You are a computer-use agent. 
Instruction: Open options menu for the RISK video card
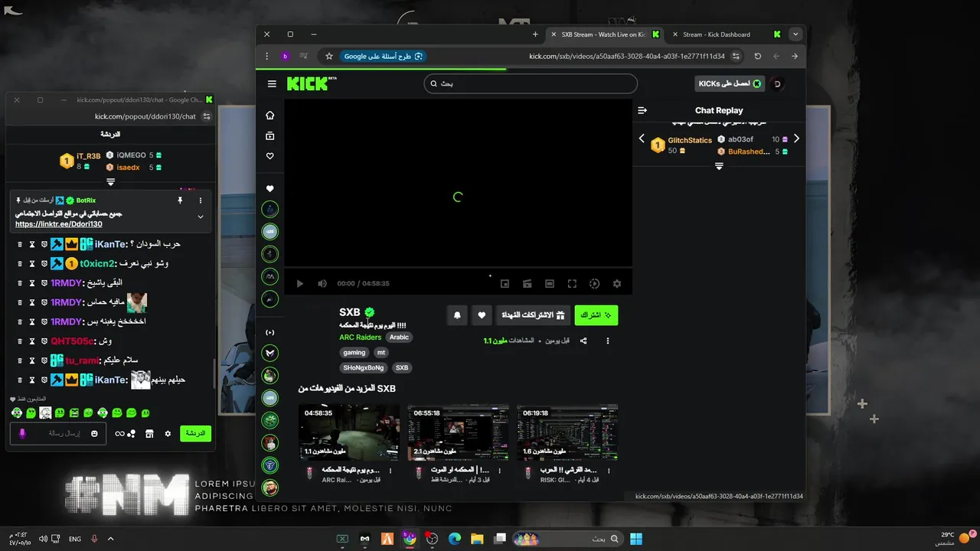tap(608, 471)
